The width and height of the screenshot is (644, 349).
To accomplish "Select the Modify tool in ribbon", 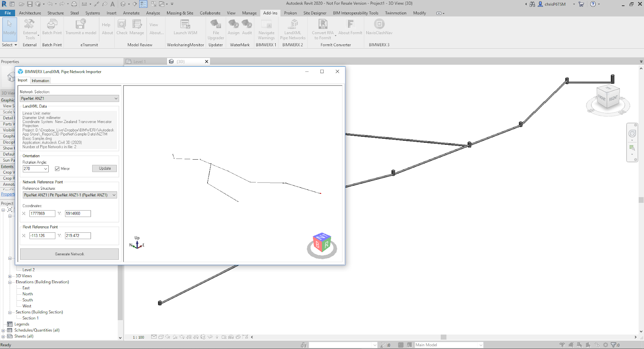I will coord(10,29).
